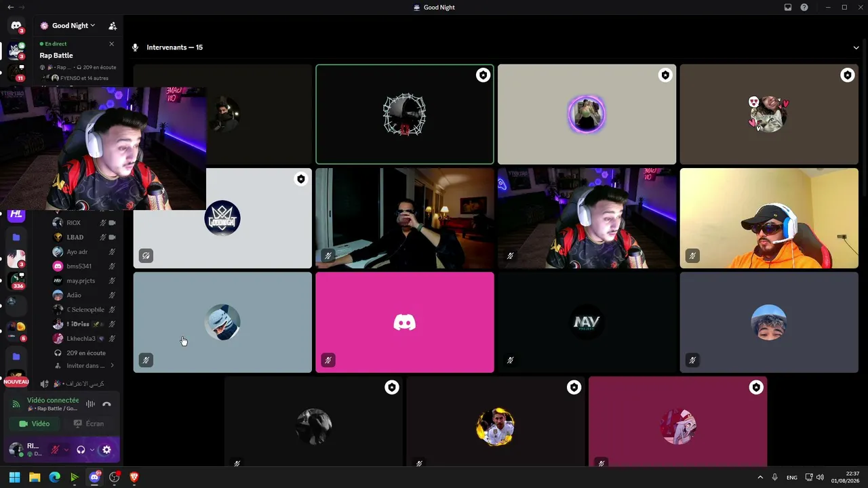The image size is (868, 488).
Task: Select the cat avatar speaker tile
Action: [769, 115]
